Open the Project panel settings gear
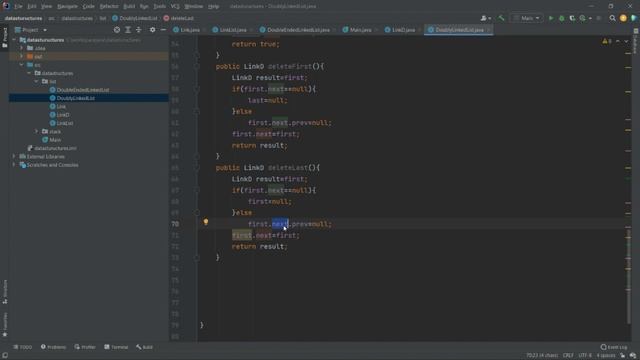Viewport: 640px width, 360px height. tap(152, 30)
